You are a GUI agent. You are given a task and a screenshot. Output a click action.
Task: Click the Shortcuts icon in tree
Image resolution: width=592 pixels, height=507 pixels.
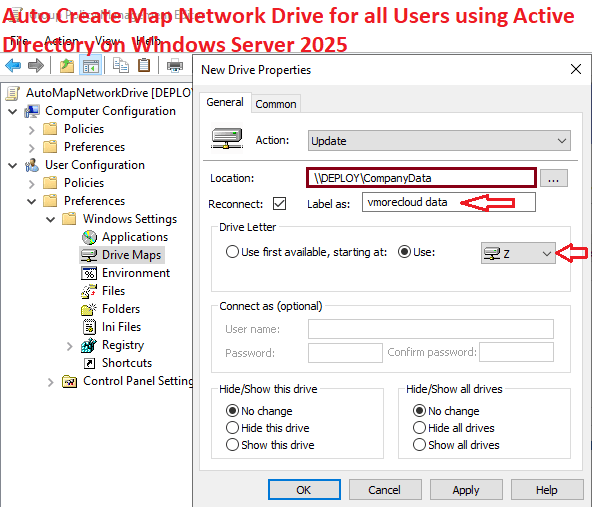tap(89, 363)
